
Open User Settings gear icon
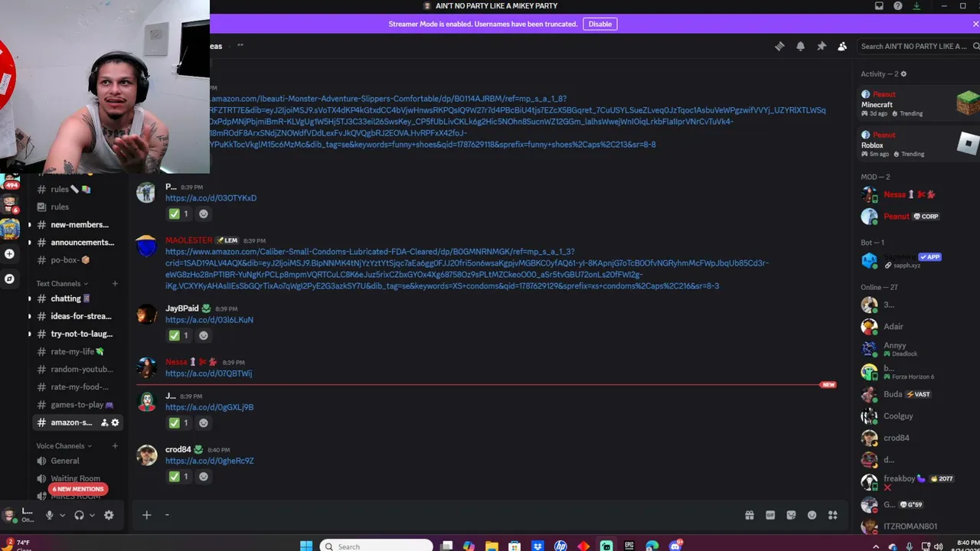pyautogui.click(x=109, y=515)
